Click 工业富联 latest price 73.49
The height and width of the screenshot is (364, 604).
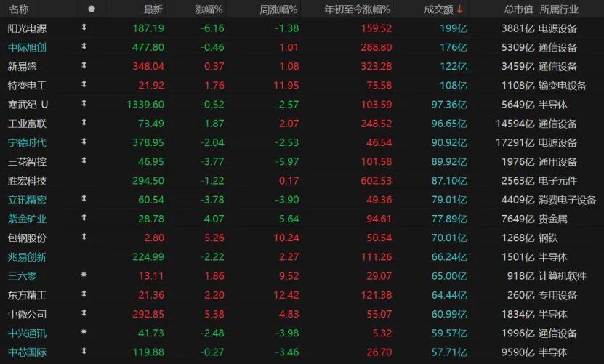[x=148, y=123]
